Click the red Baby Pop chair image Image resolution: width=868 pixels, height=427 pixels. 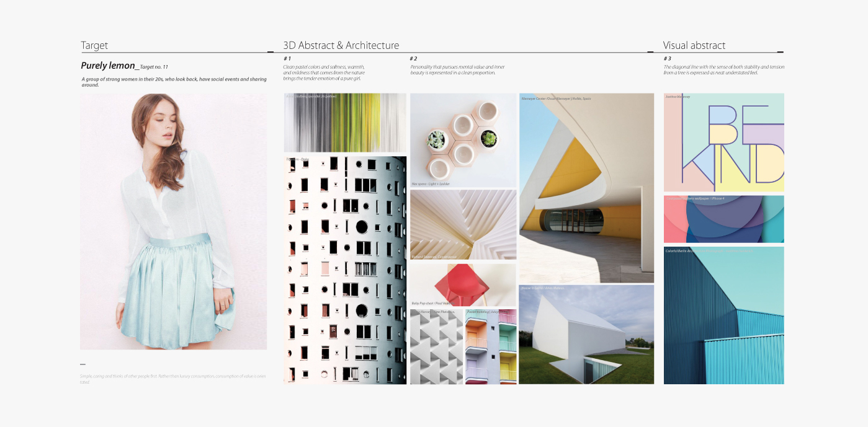(463, 285)
